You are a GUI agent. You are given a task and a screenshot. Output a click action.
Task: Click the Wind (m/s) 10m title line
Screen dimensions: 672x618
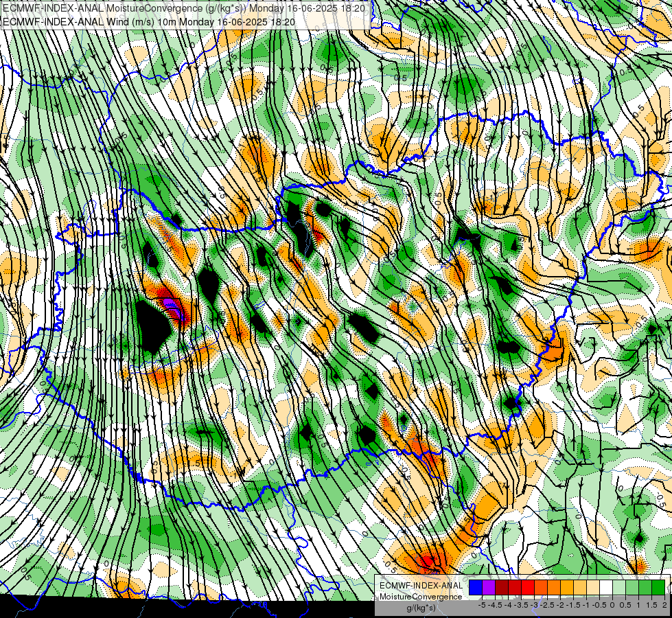149,21
